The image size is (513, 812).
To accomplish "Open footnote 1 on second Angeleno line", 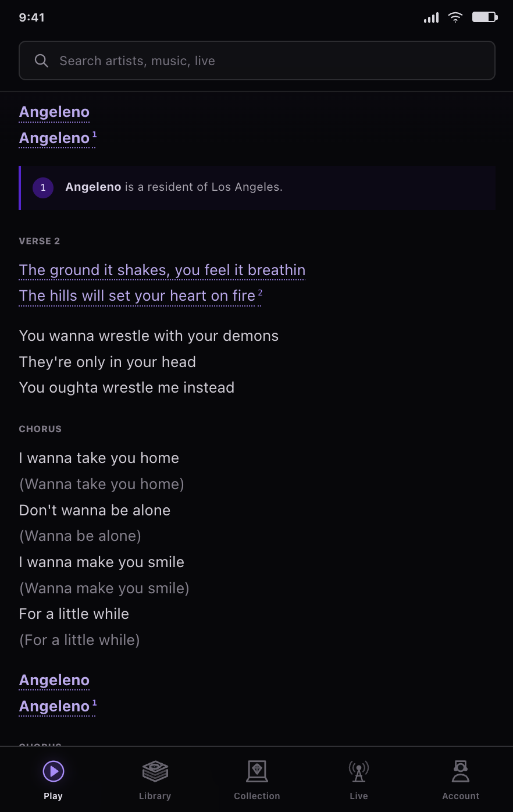I will click(94, 134).
